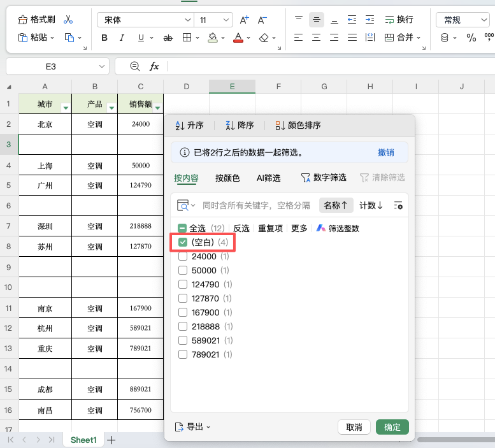
Task: Click the zoom magnifier icon in formula bar
Action: coord(135,66)
